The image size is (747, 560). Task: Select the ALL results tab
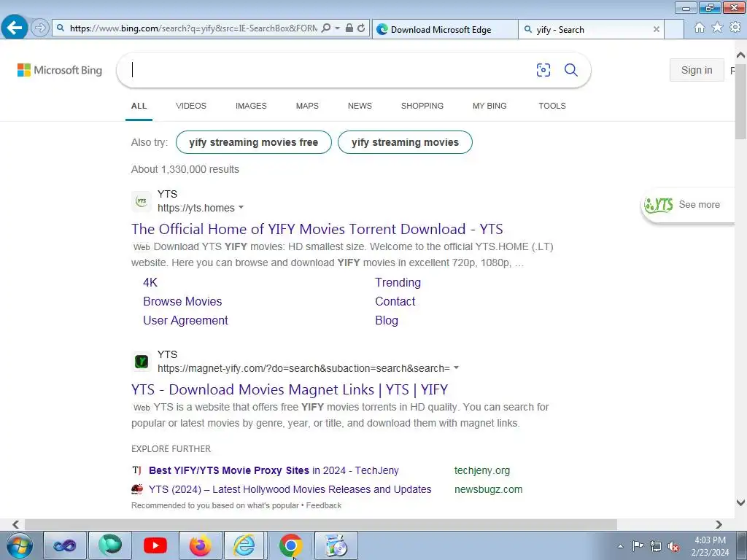(139, 106)
